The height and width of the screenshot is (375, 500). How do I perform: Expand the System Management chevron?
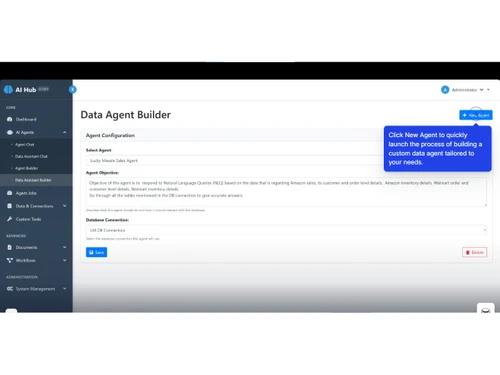pyautogui.click(x=65, y=289)
